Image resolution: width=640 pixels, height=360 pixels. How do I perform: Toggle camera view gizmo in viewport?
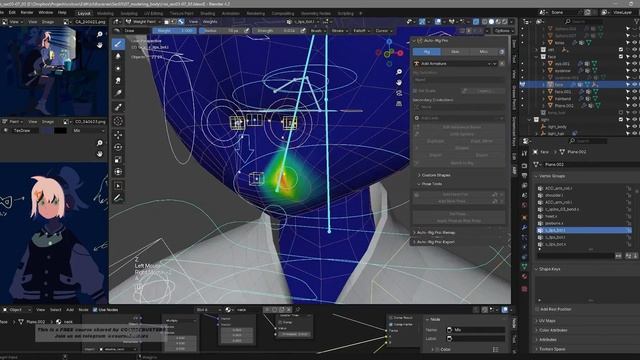tap(399, 93)
